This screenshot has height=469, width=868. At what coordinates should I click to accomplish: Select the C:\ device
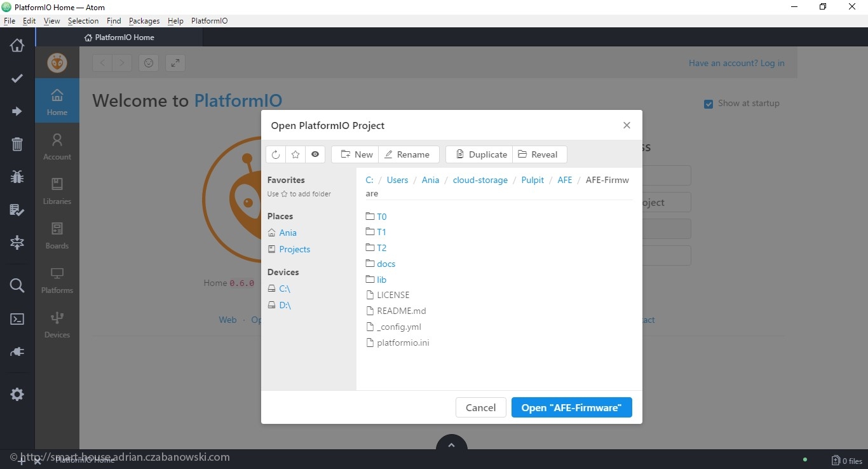pyautogui.click(x=285, y=289)
